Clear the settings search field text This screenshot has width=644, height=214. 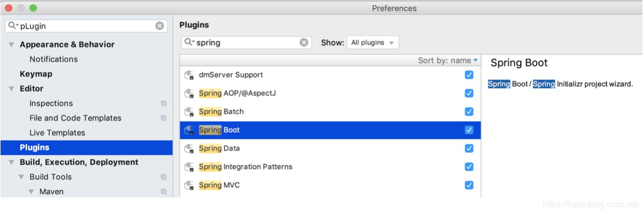(x=159, y=26)
